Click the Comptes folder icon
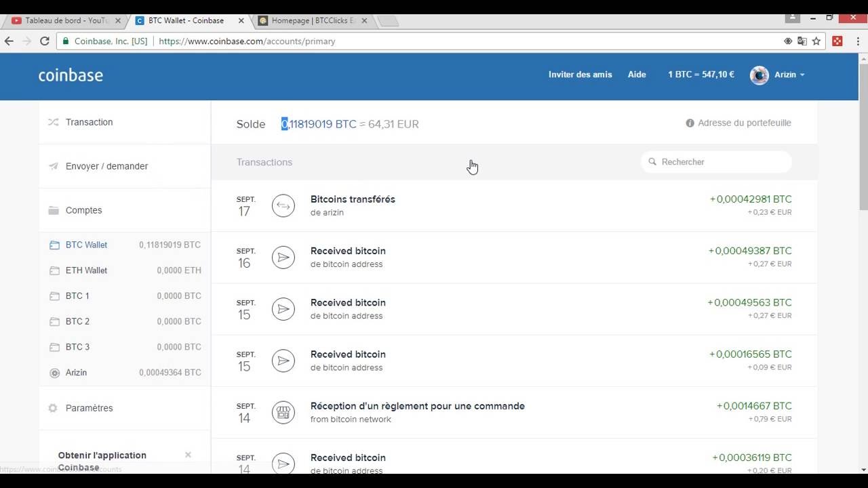The height and width of the screenshot is (488, 868). (x=54, y=210)
